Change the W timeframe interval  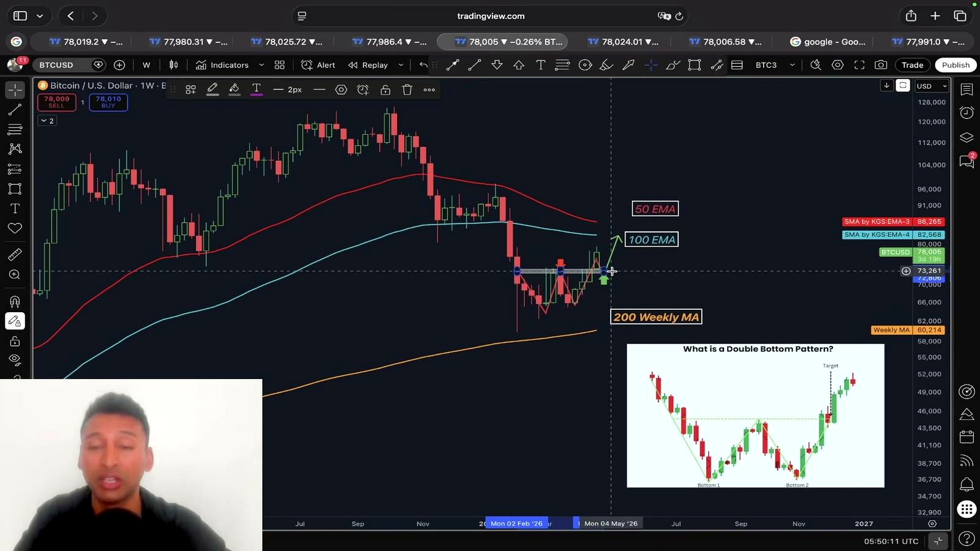146,65
